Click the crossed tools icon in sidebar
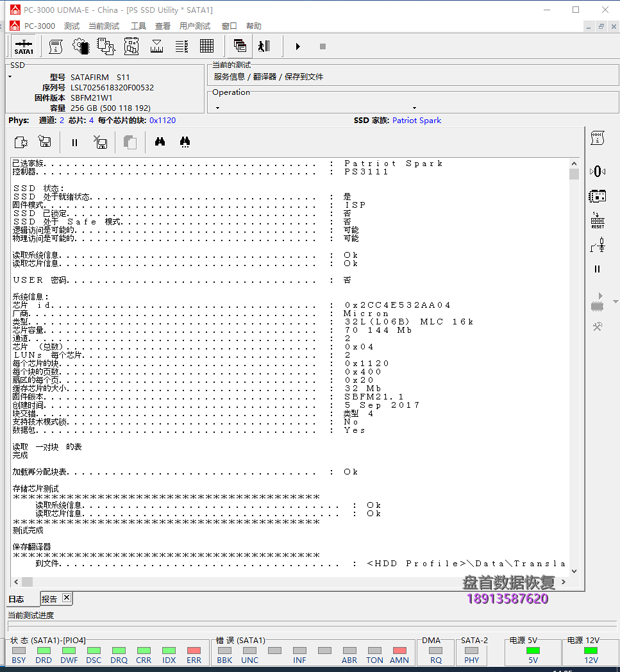 pyautogui.click(x=598, y=326)
